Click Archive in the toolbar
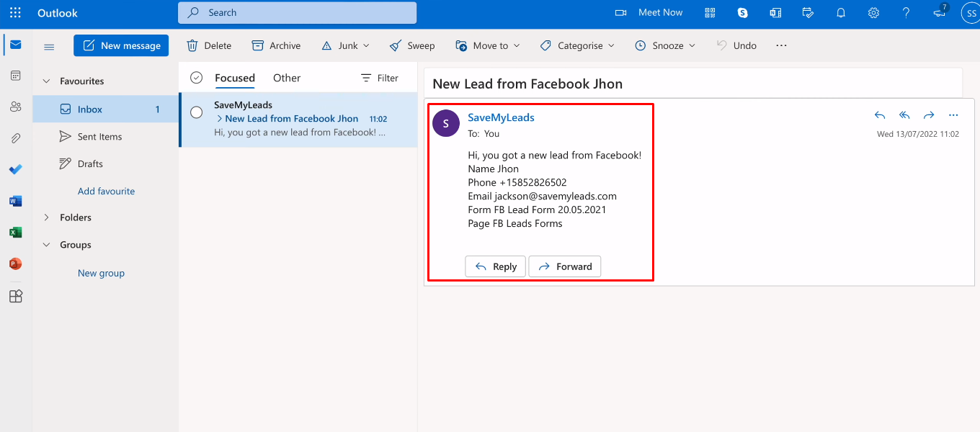This screenshot has height=432, width=980. 276,45
